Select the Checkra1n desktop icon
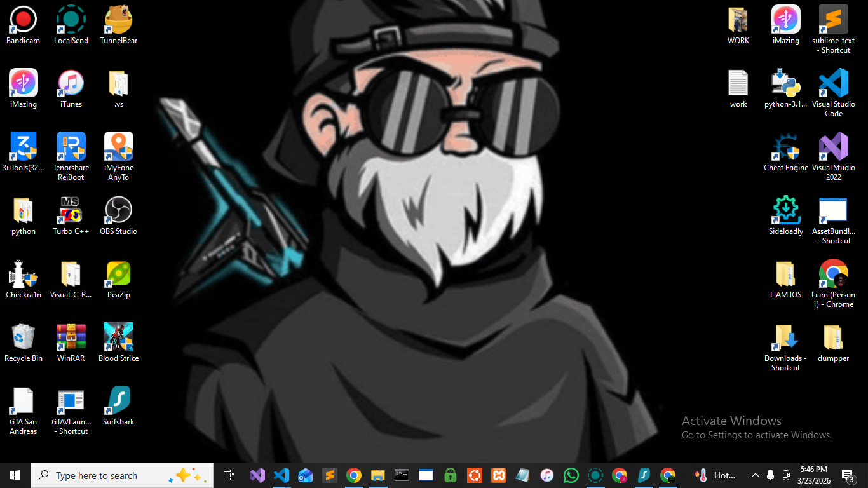This screenshot has height=488, width=868. pos(24,274)
